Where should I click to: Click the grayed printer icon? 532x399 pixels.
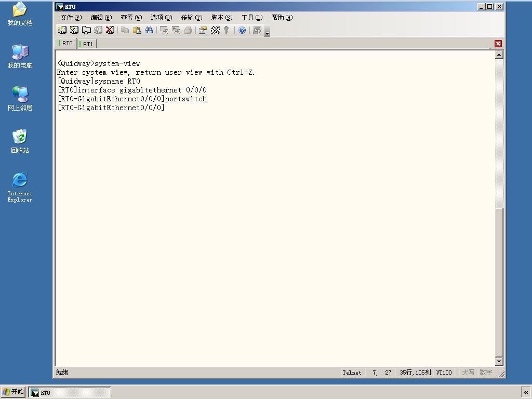[x=188, y=30]
